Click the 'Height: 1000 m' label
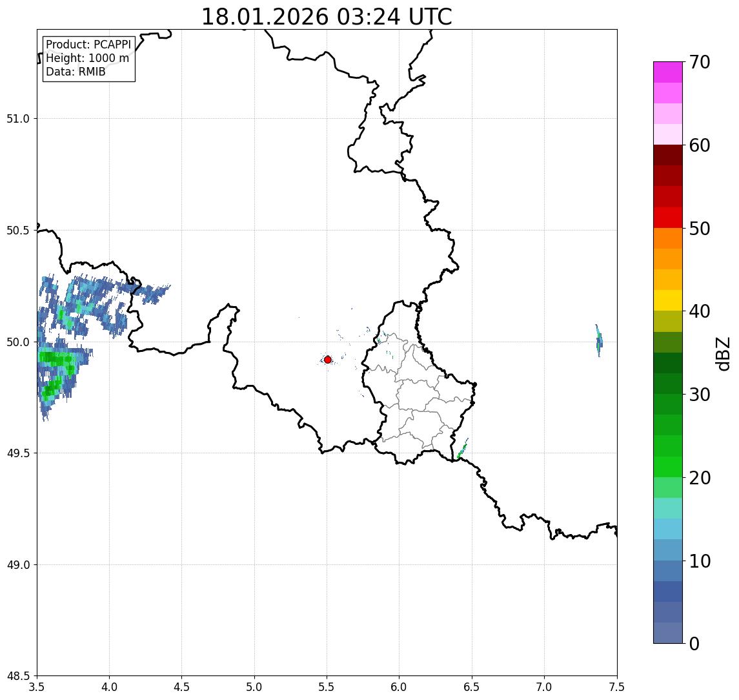 click(x=87, y=58)
